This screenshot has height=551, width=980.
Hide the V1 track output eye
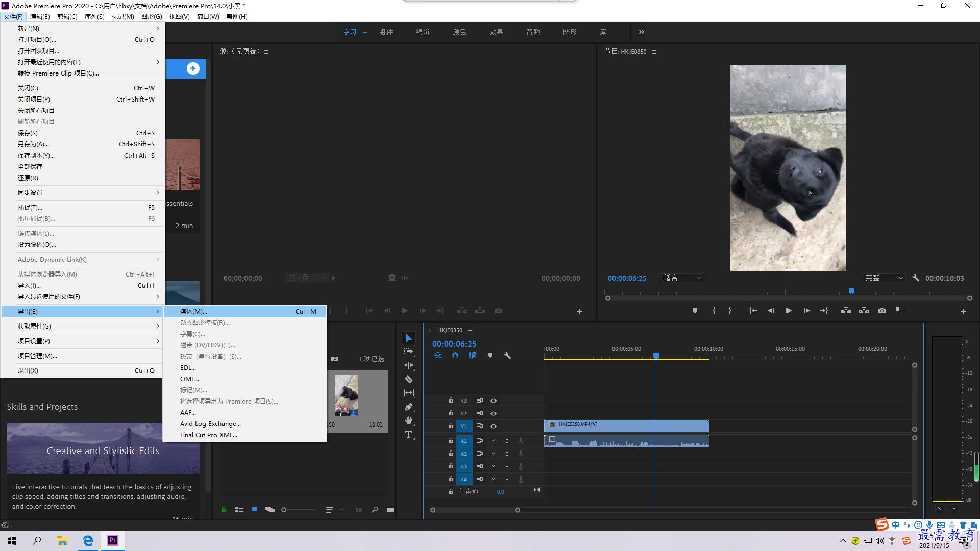(x=493, y=426)
